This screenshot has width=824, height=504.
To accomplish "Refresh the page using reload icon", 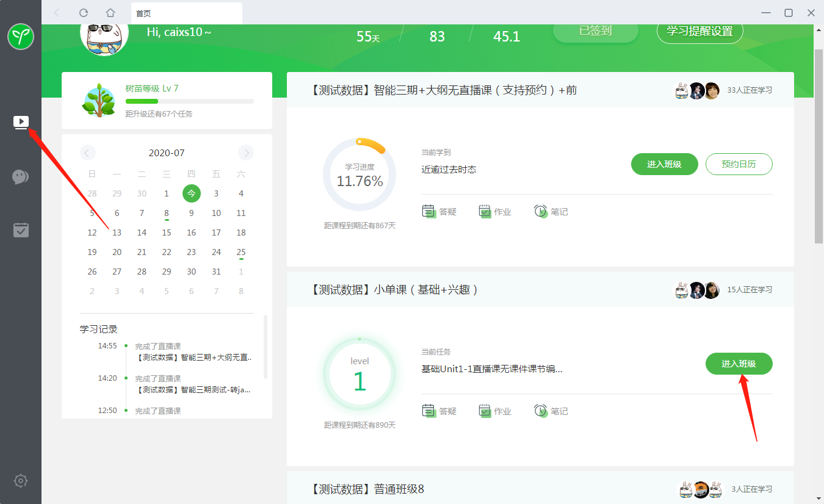I will point(84,13).
